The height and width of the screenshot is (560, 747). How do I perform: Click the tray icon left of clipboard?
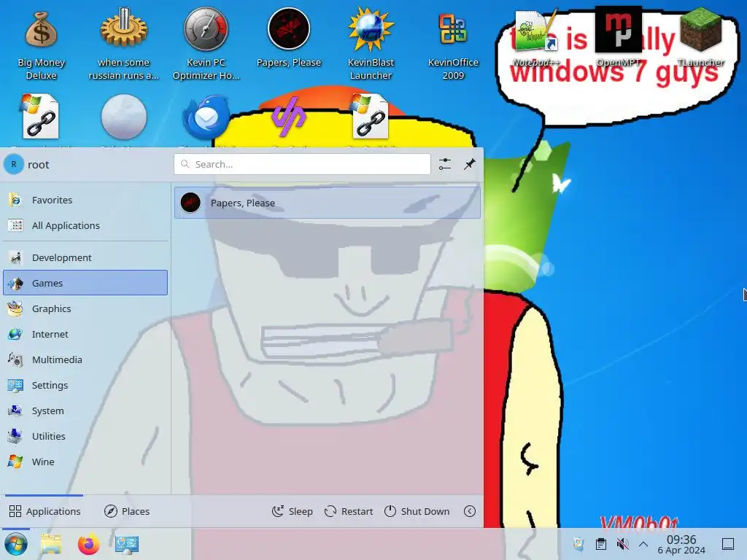[x=578, y=544]
